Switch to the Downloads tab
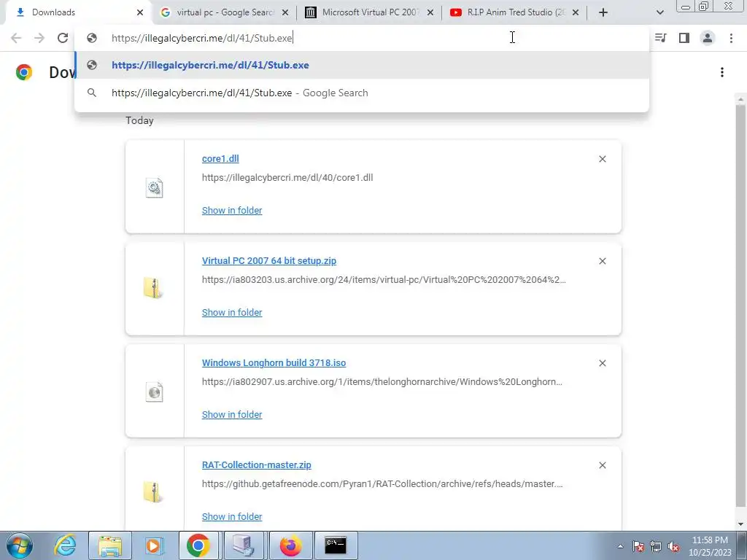 coord(76,13)
